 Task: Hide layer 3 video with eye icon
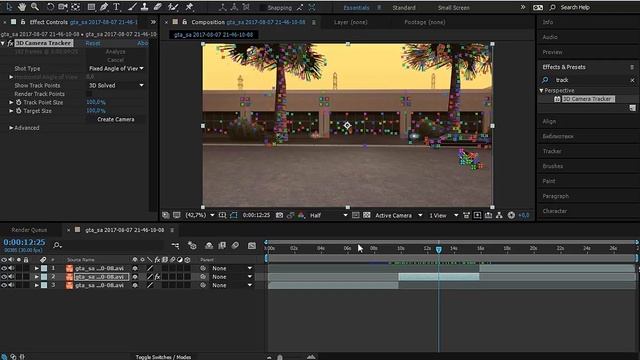(4, 285)
